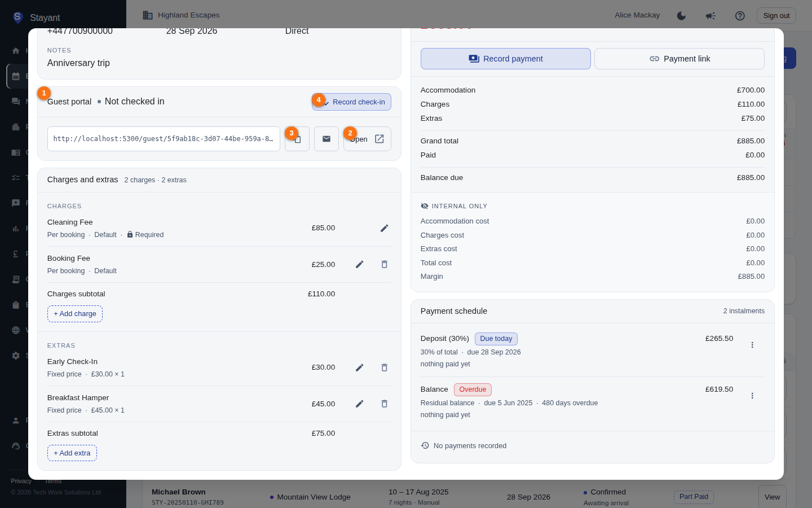Viewport: 812px width, 508px height.
Task: Delete the Booking Fee charge
Action: 385,264
